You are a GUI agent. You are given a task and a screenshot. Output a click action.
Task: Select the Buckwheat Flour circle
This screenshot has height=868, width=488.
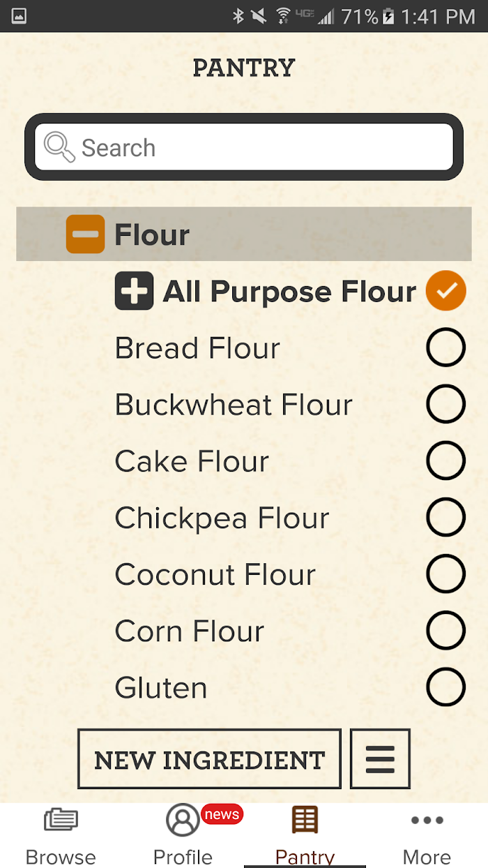[x=445, y=403]
